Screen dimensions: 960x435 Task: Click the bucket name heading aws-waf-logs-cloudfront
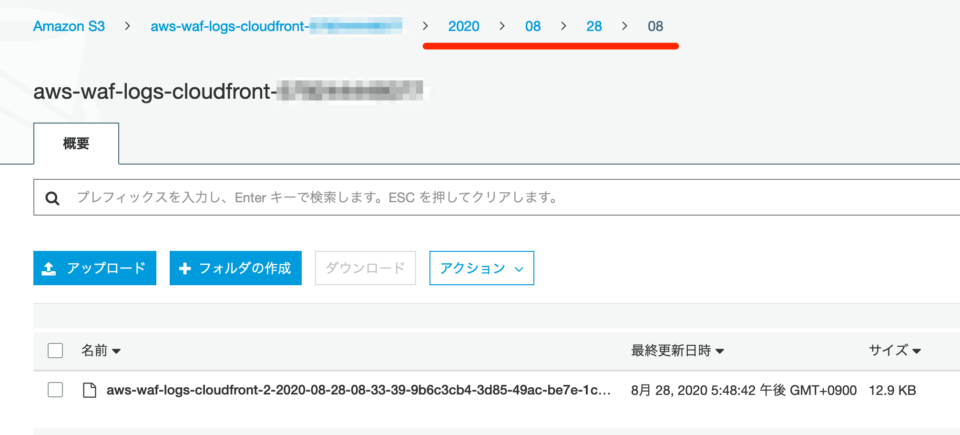(x=228, y=91)
